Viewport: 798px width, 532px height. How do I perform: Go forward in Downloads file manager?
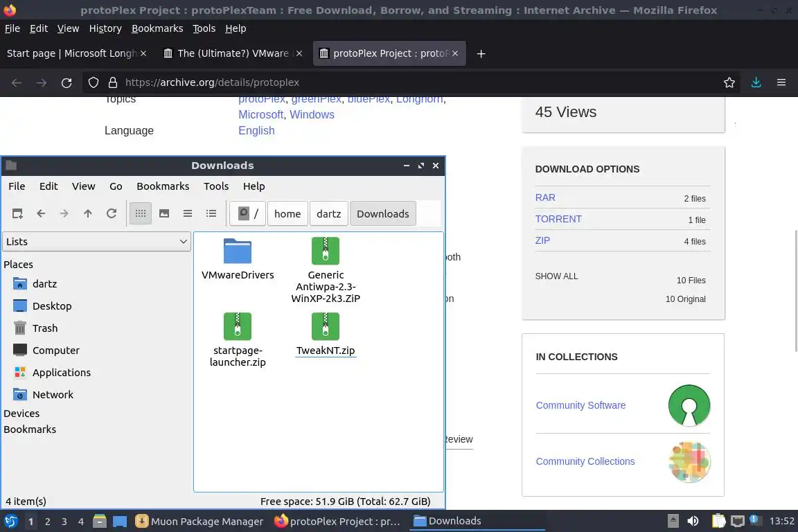tap(64, 214)
